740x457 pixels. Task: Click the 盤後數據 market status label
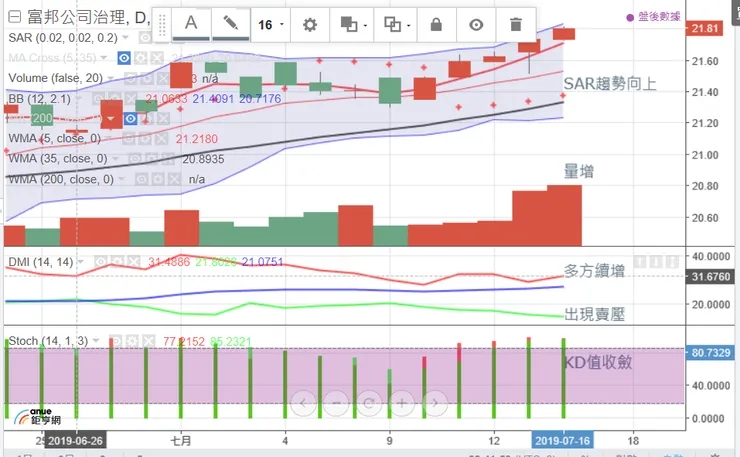654,17
